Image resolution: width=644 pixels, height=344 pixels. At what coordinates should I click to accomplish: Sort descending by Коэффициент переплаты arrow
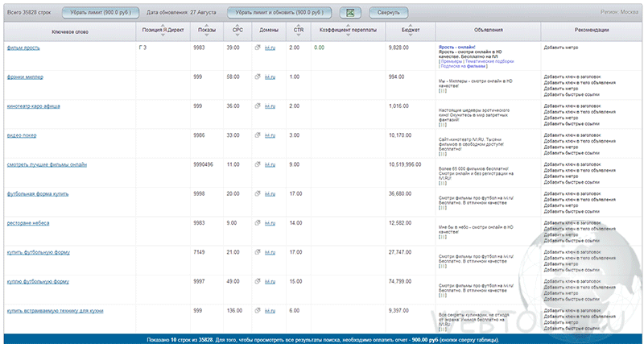pyautogui.click(x=349, y=35)
